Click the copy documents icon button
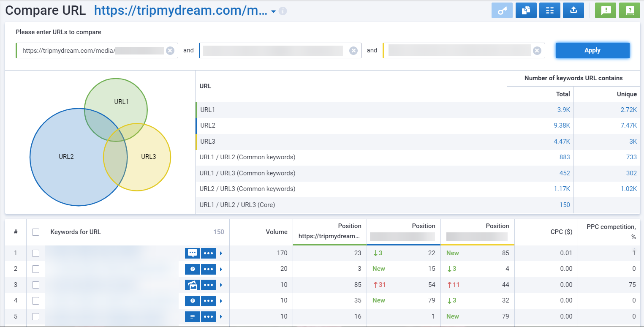 (x=526, y=11)
